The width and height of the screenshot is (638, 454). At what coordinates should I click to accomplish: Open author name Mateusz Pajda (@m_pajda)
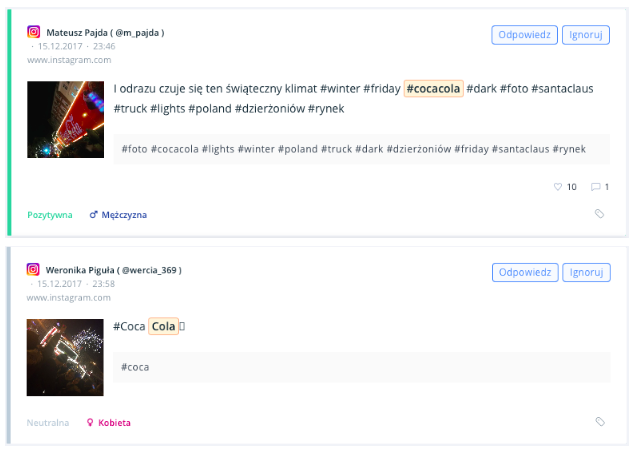(105, 33)
